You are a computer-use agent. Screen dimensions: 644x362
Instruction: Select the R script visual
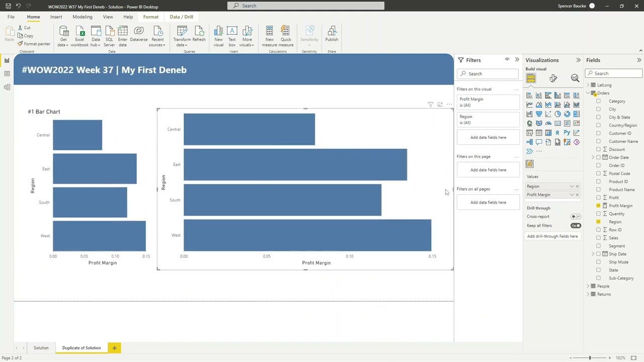557,133
